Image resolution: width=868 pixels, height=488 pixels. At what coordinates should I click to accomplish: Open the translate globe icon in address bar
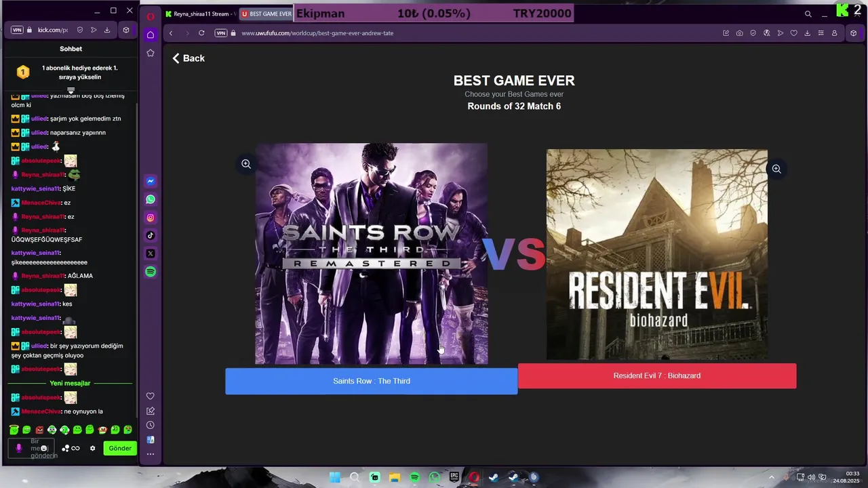tap(766, 33)
